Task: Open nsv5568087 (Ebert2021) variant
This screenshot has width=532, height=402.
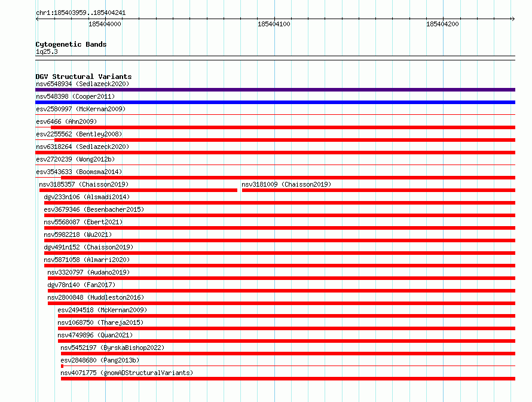Action: [83, 222]
